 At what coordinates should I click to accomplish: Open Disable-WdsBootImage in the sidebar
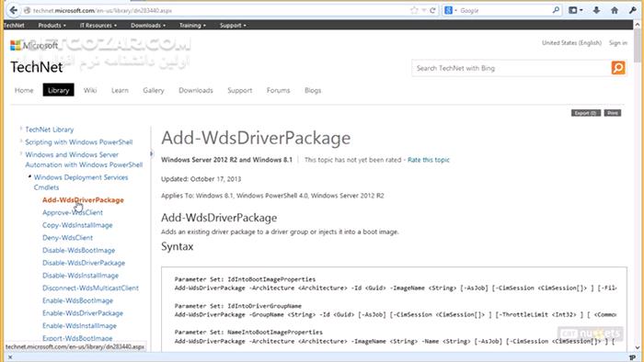pos(78,250)
